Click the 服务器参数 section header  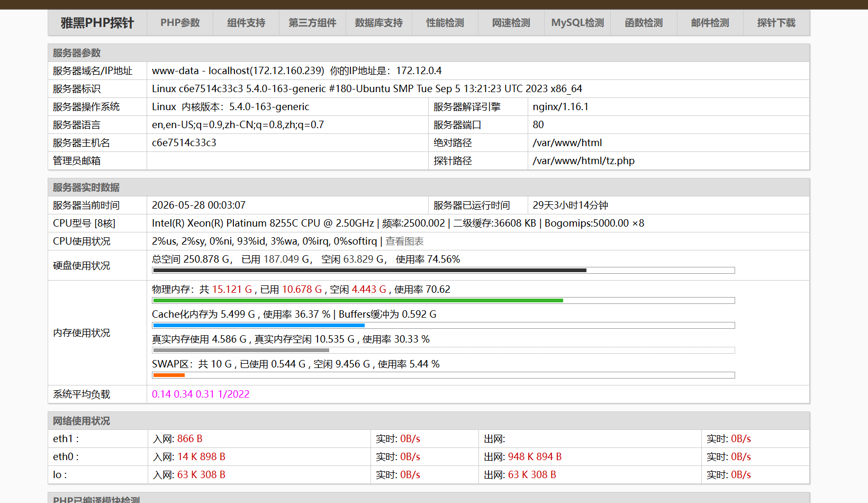[77, 53]
